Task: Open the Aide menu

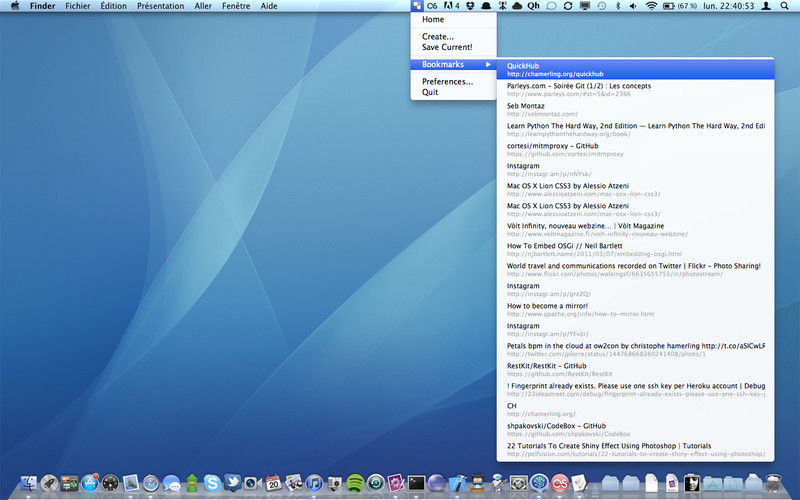Action: click(269, 6)
